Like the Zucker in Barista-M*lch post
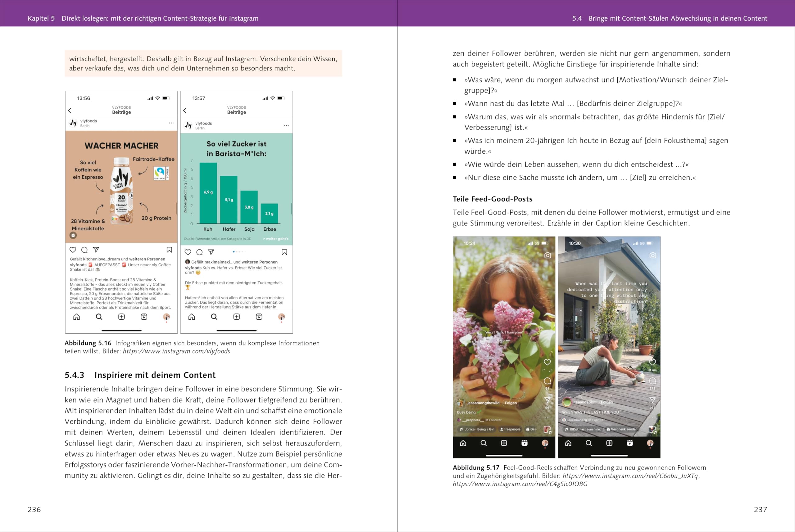795x532 pixels. point(188,252)
